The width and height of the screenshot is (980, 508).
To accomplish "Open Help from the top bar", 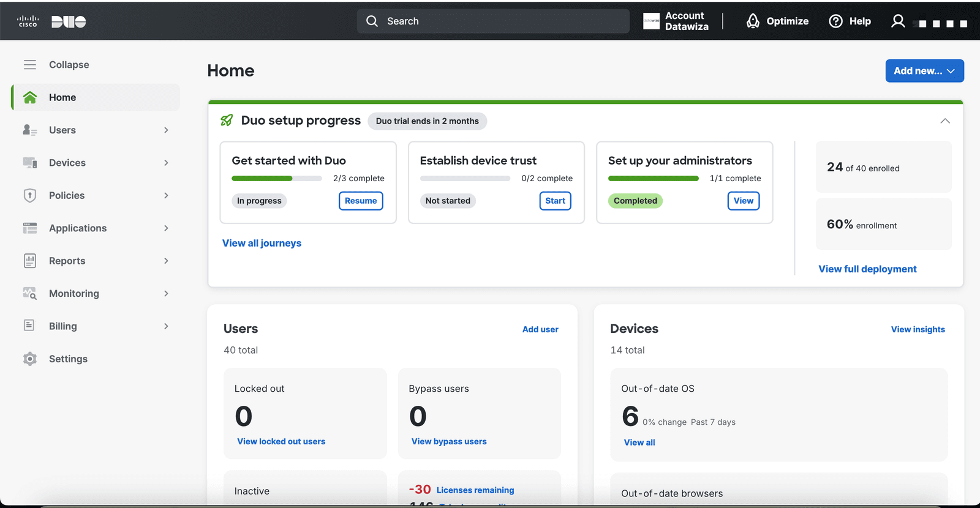I will 850,21.
